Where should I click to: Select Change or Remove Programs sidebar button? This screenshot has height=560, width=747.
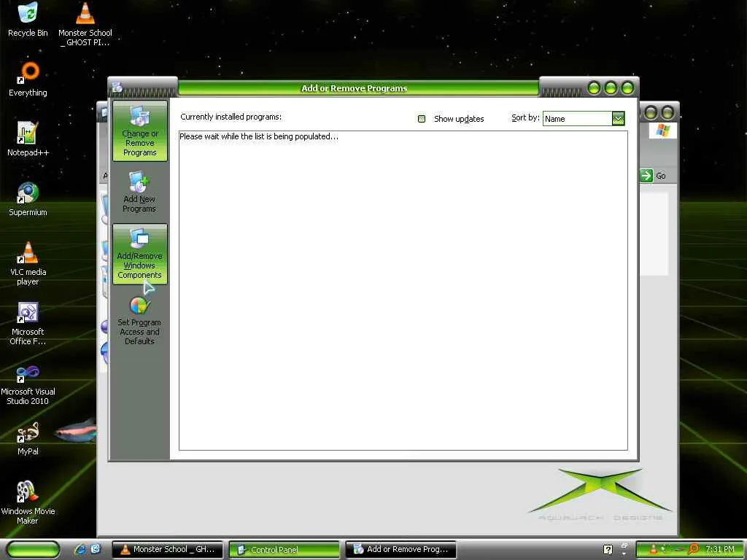[139, 131]
